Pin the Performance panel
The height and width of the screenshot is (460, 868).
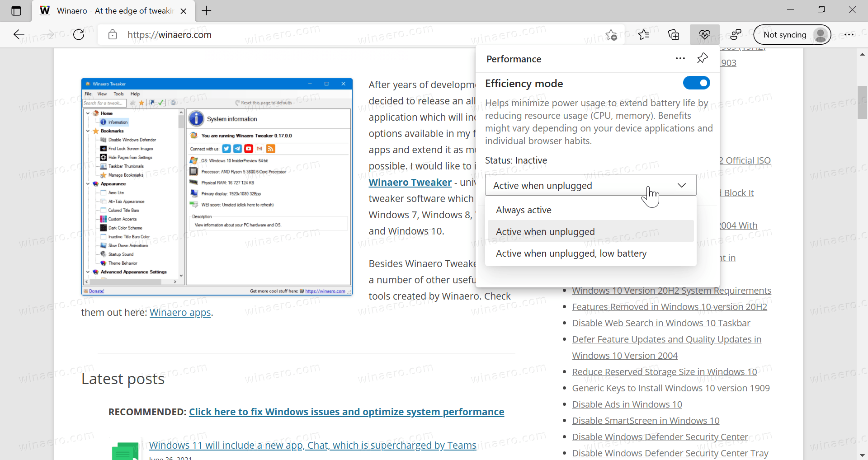tap(703, 58)
